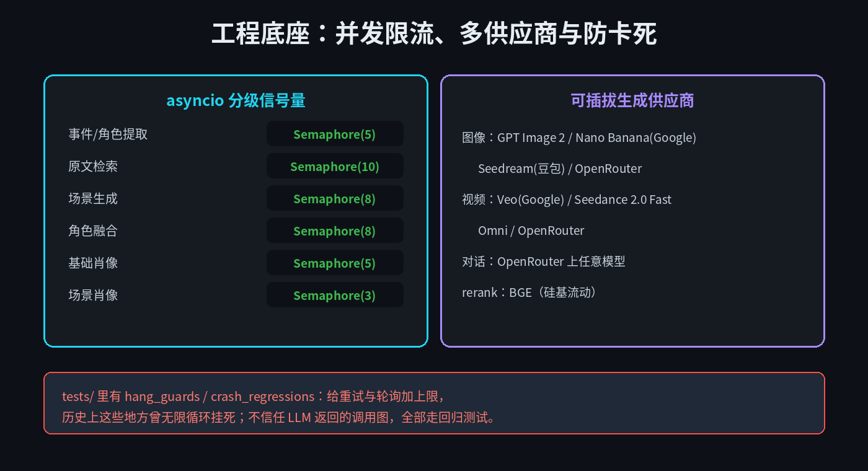Click the red hang_guards / crash_regressions note

(x=434, y=403)
